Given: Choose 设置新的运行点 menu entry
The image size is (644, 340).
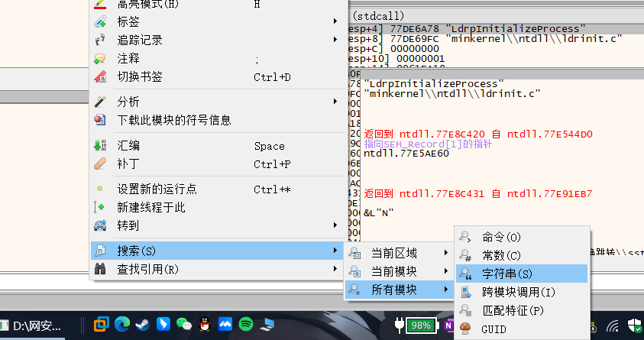Looking at the screenshot, I should [x=218, y=189].
